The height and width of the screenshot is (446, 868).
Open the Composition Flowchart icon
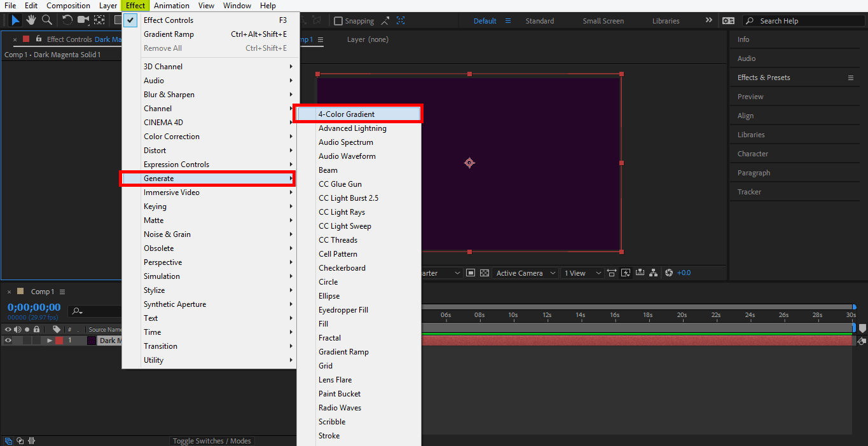click(653, 273)
